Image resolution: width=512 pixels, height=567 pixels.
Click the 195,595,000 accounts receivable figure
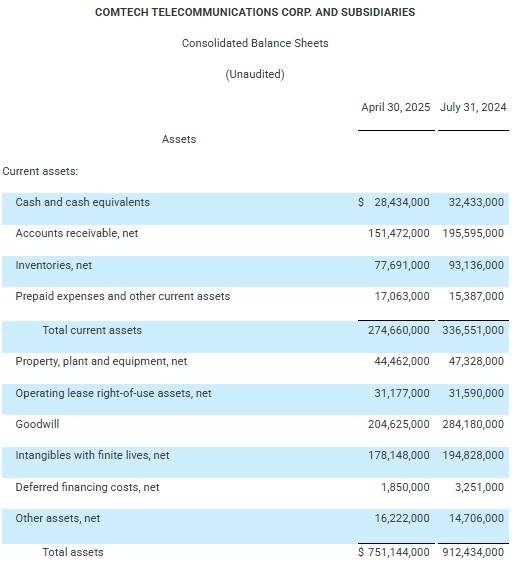[x=473, y=233]
